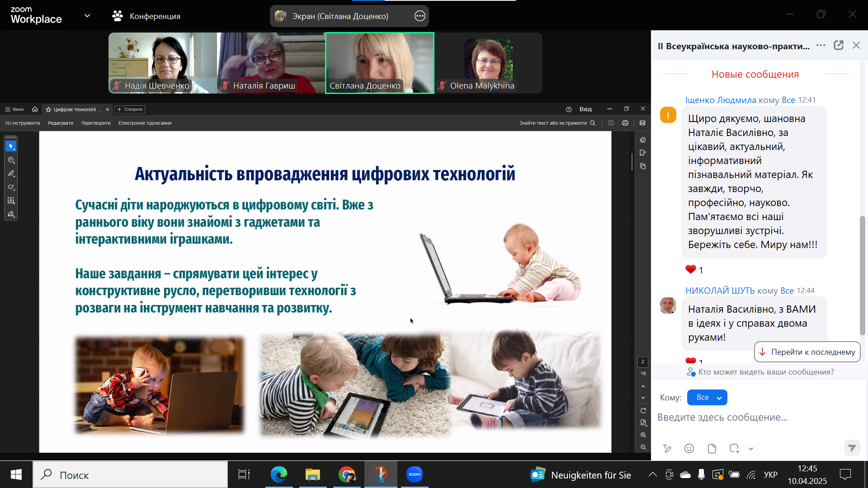Close the Цифрові технології tab
This screenshot has width=868, height=488.
click(107, 109)
